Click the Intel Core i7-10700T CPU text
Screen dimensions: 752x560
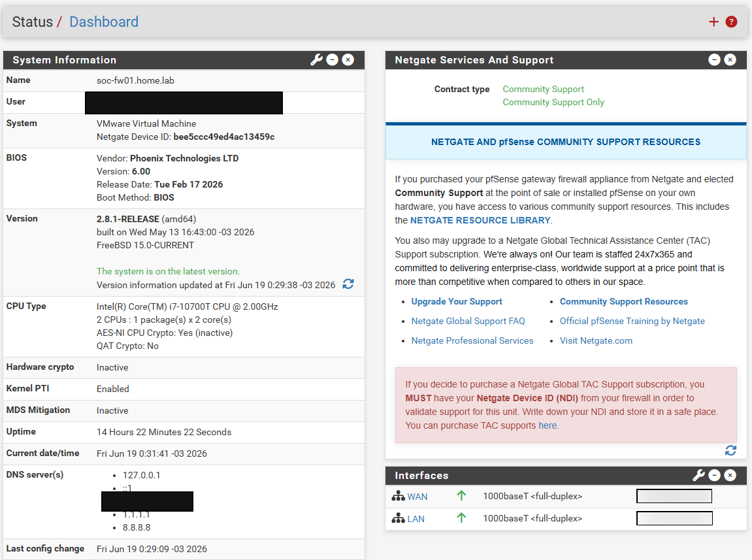coord(187,306)
